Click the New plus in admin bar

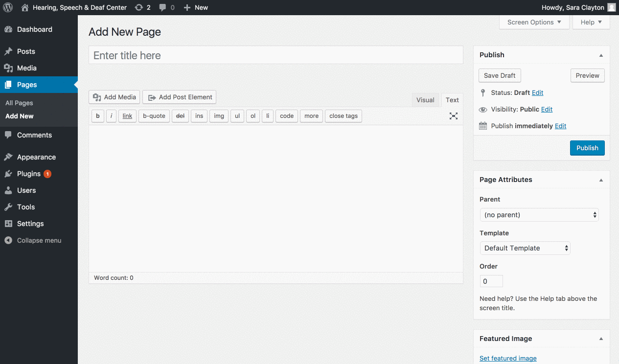click(187, 7)
